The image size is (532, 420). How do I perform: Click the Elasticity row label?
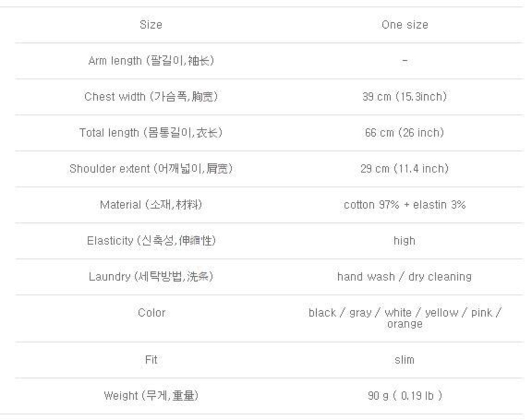tap(151, 241)
